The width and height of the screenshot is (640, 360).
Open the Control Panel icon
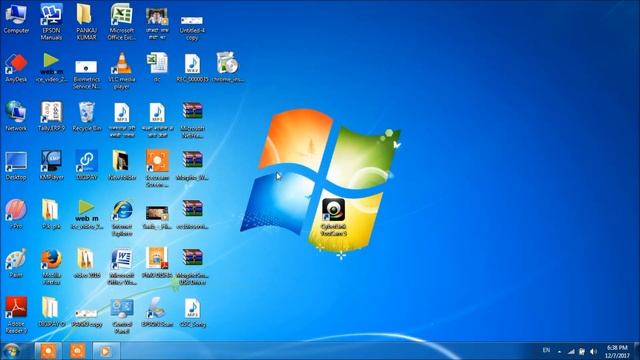[122, 315]
